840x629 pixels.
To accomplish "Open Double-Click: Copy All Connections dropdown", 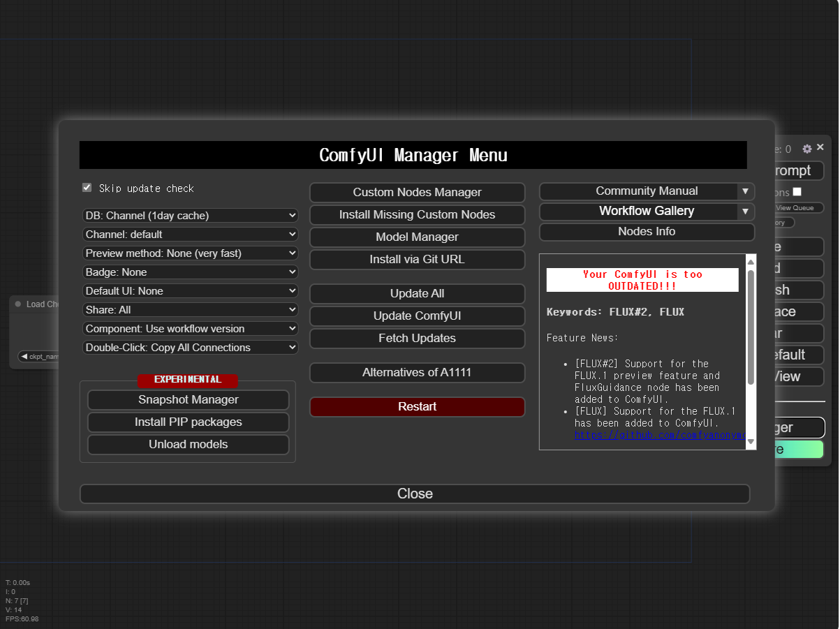I will click(190, 348).
